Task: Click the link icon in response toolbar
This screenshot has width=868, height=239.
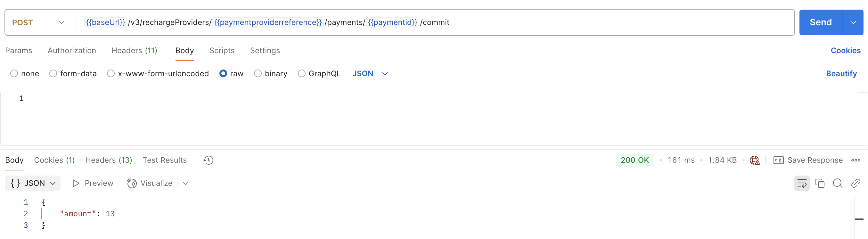Action: 856,183
